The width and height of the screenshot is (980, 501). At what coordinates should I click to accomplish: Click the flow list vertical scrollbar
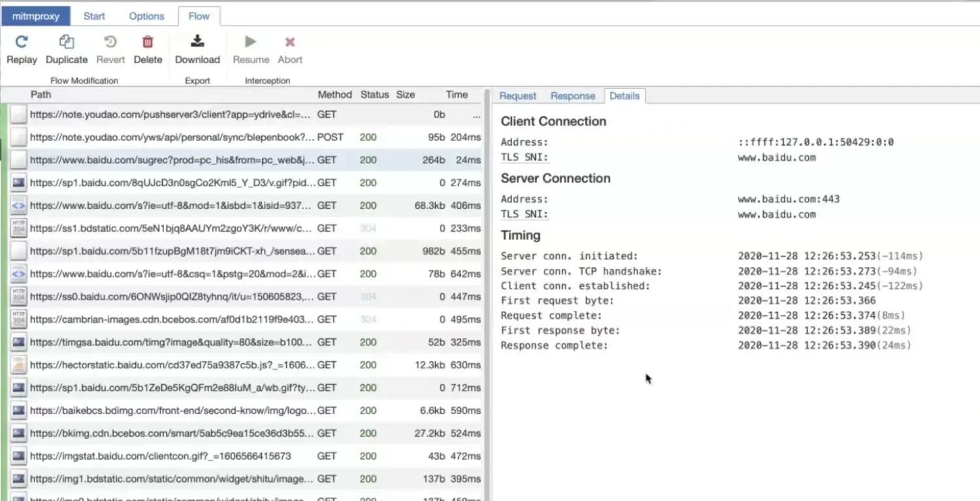[487, 294]
